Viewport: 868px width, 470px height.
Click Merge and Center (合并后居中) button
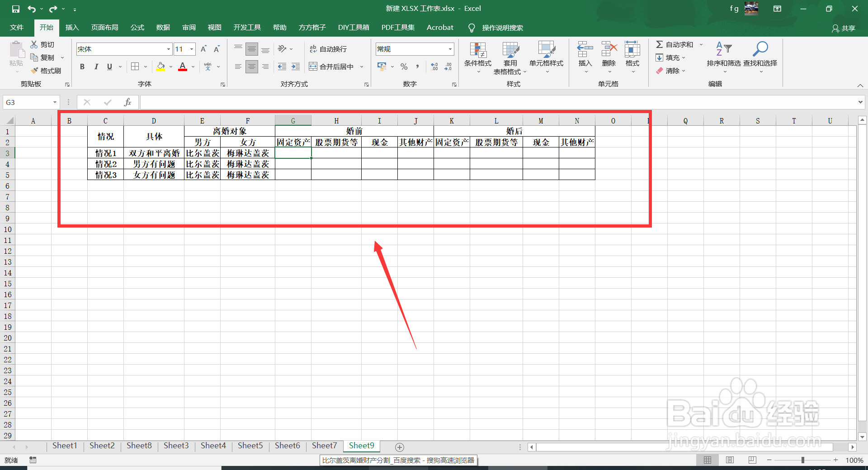(x=331, y=66)
